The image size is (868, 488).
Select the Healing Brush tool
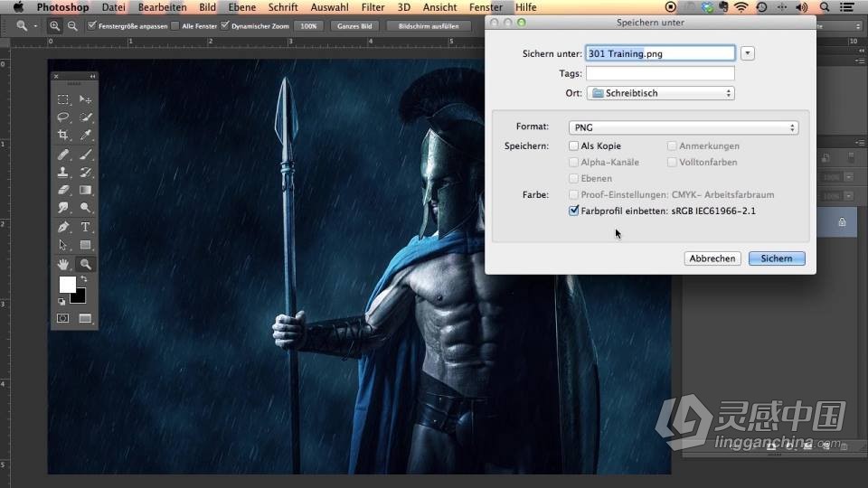pyautogui.click(x=63, y=155)
